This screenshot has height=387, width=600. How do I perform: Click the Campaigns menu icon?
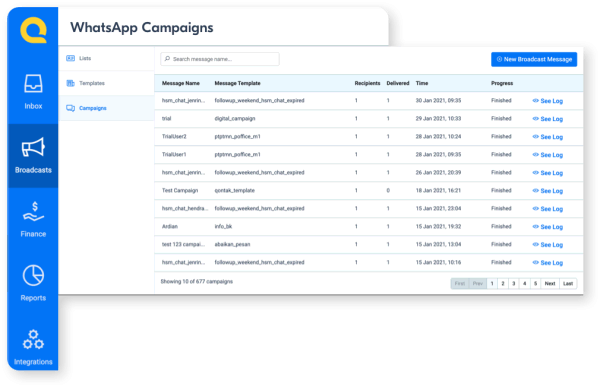(70, 108)
